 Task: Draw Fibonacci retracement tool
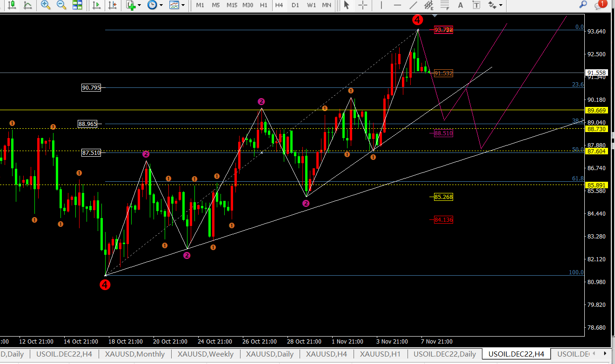pyautogui.click(x=445, y=5)
